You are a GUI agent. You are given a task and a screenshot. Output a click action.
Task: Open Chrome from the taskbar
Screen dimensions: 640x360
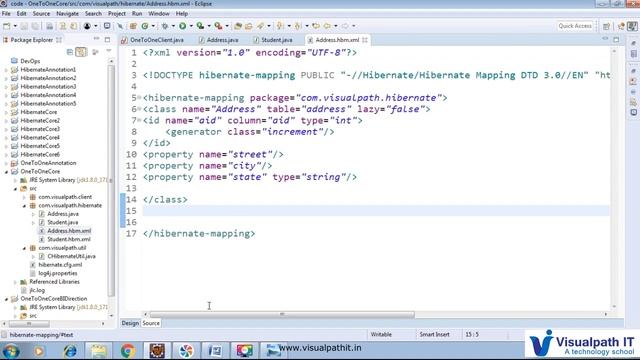click(128, 351)
